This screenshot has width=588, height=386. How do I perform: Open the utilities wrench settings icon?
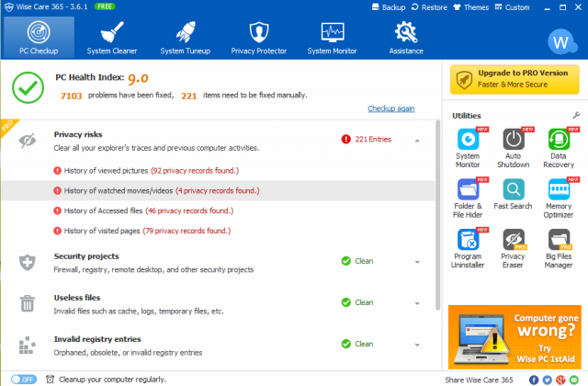tap(576, 115)
